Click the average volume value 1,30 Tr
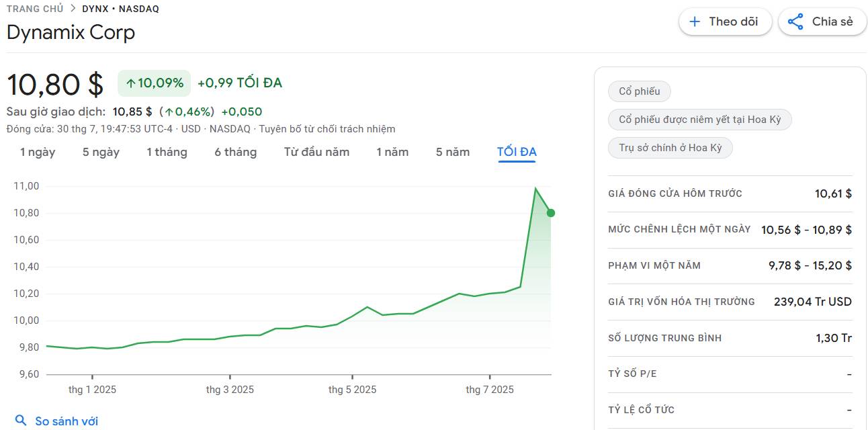Viewport: 868px width, 430px height. coord(834,338)
